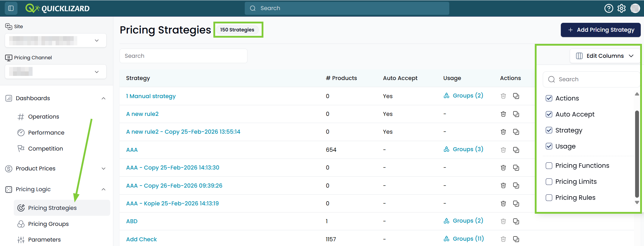Duplicate the A new rule2 strategy
This screenshot has height=246, width=644.
click(516, 114)
